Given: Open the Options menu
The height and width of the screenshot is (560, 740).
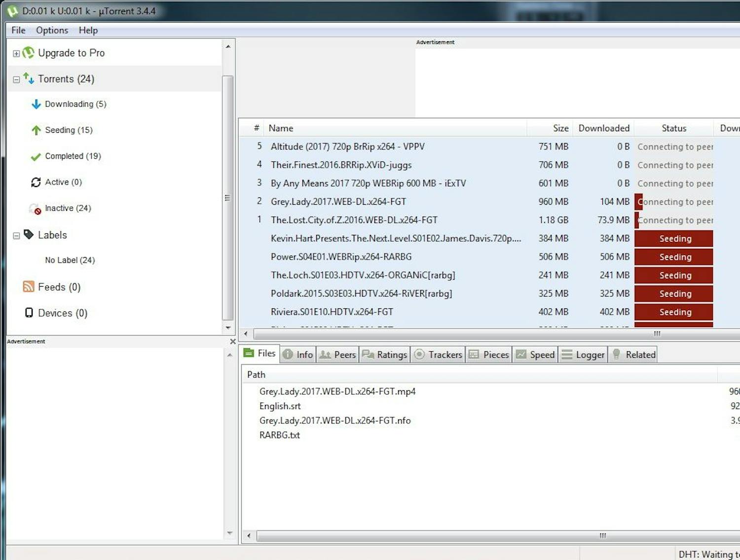Looking at the screenshot, I should [x=52, y=30].
